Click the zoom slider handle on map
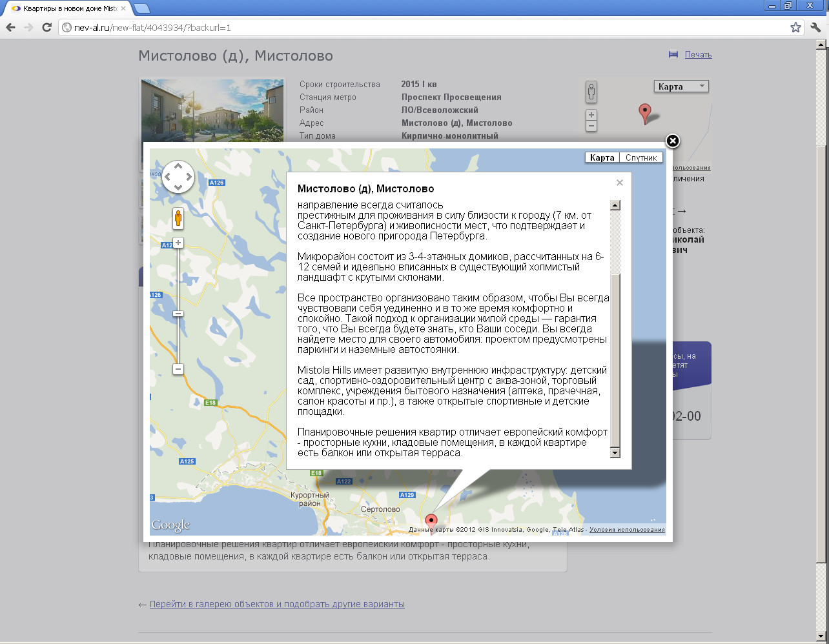This screenshot has width=829, height=644. point(178,314)
